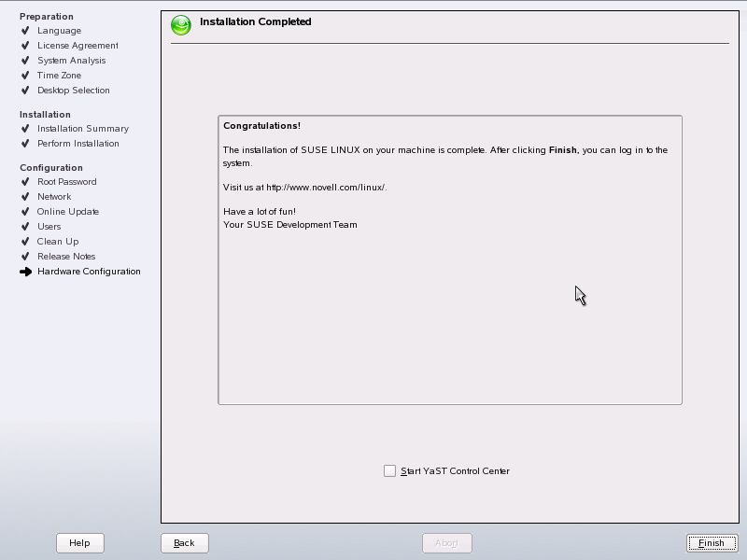Image resolution: width=747 pixels, height=560 pixels.
Task: Click the Start YaST Control Center label
Action: point(455,471)
